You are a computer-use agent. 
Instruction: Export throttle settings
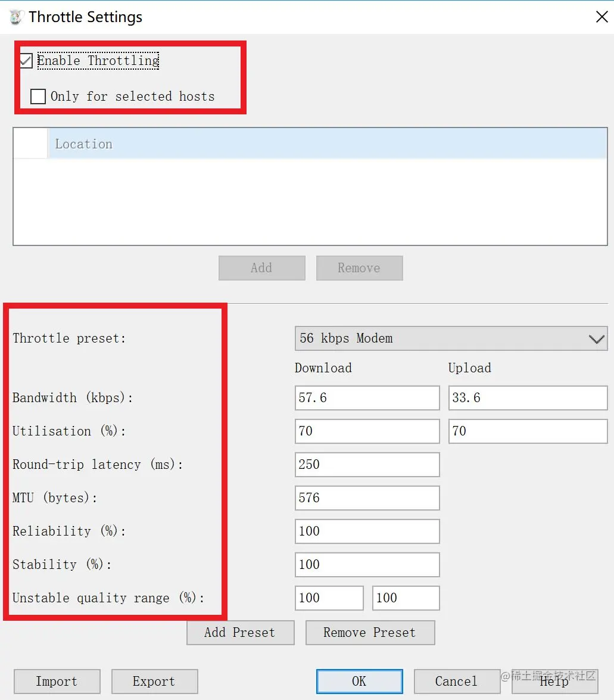pos(154,682)
